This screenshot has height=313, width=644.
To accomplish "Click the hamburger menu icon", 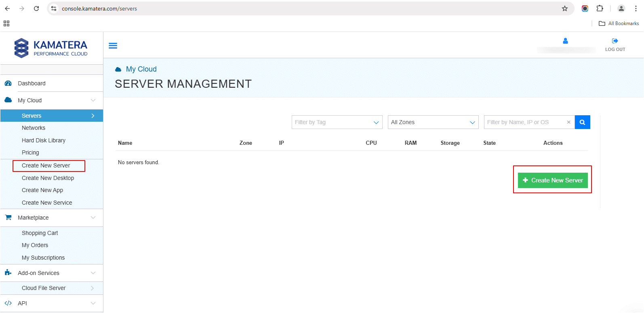I will pos(113,46).
